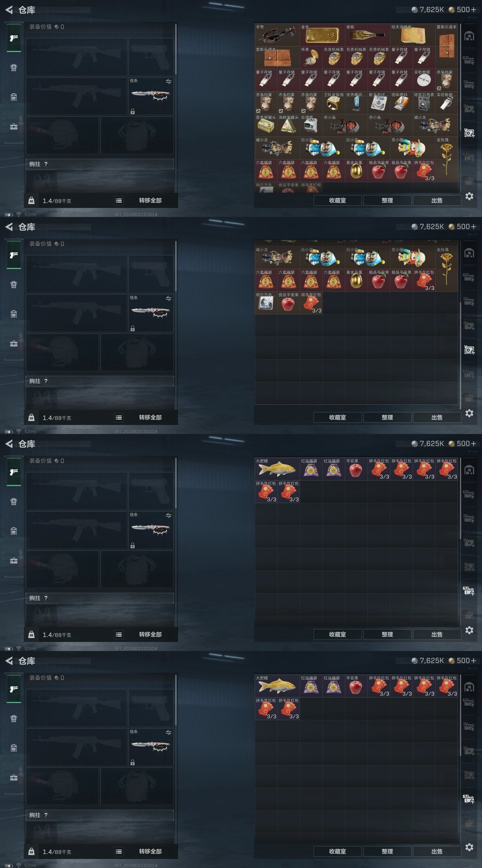Choose the 实验数据 disc item
The height and width of the screenshot is (868, 482).
[x=424, y=80]
